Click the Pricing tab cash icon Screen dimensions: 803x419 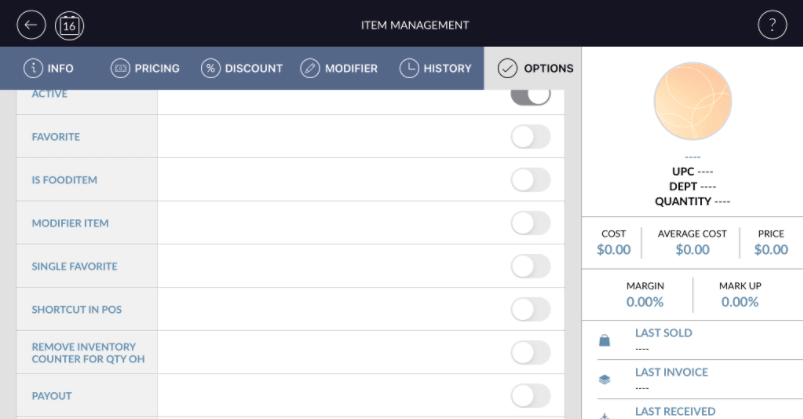[120, 68]
